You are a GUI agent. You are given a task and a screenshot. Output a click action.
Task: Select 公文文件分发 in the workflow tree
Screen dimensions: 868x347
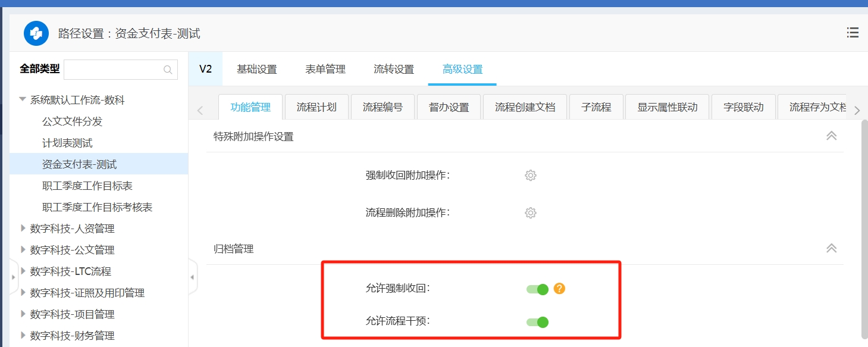[x=72, y=121]
